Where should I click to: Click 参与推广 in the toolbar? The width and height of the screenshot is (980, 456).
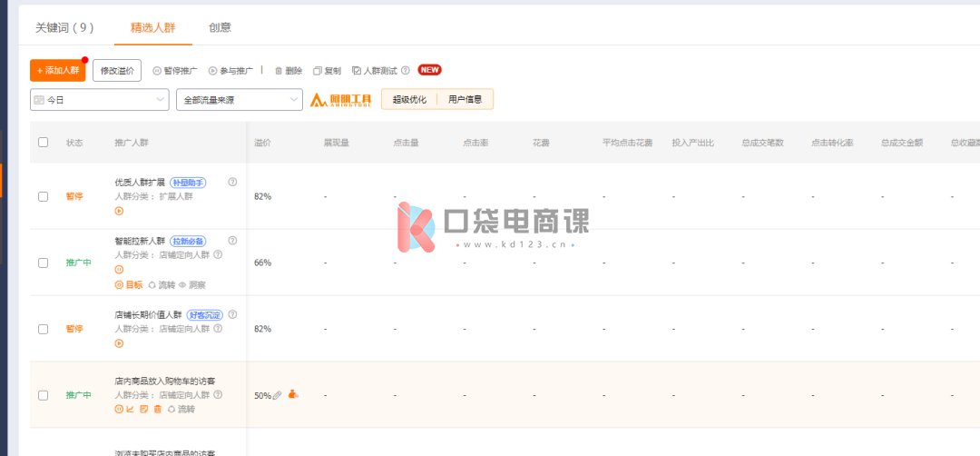tap(231, 72)
